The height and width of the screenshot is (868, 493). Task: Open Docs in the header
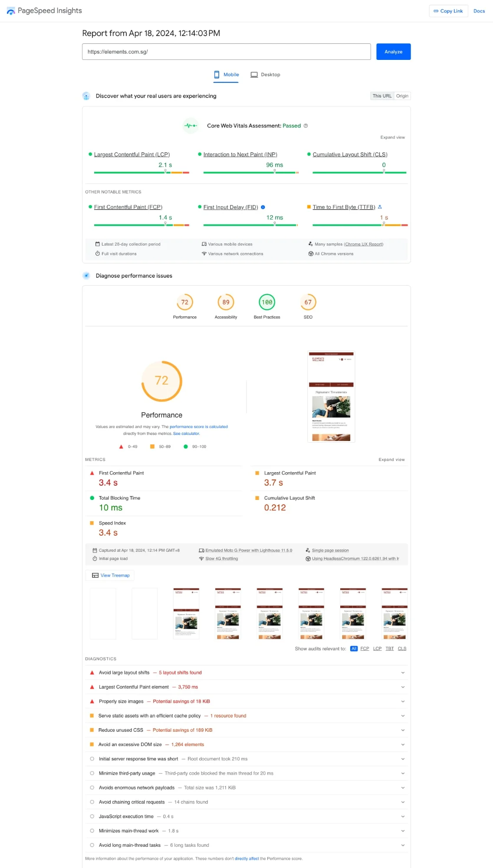[479, 11]
